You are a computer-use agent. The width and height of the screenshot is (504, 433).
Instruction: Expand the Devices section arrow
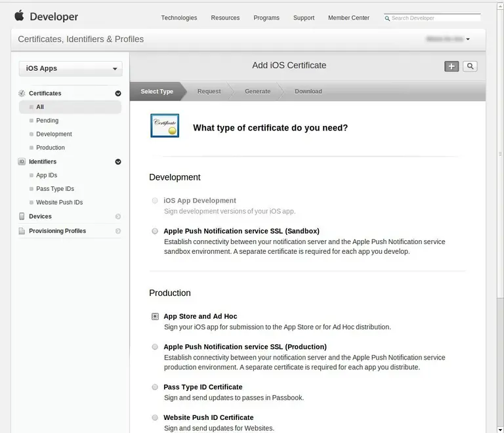click(118, 216)
